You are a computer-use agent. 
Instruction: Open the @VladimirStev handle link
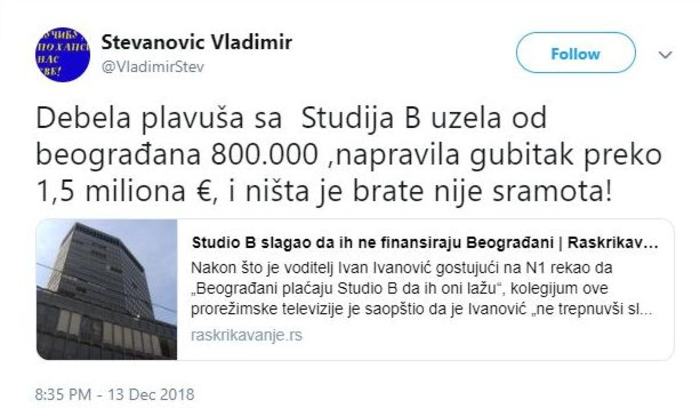[153, 67]
